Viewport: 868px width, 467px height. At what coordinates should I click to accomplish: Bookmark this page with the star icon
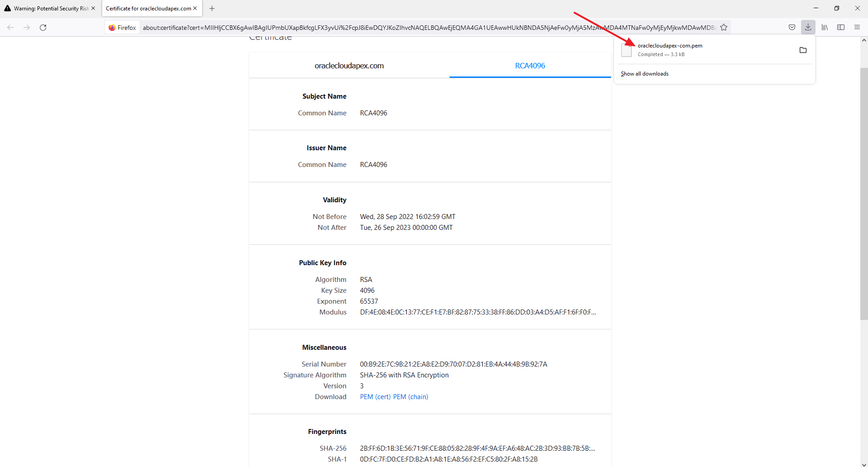click(x=724, y=28)
